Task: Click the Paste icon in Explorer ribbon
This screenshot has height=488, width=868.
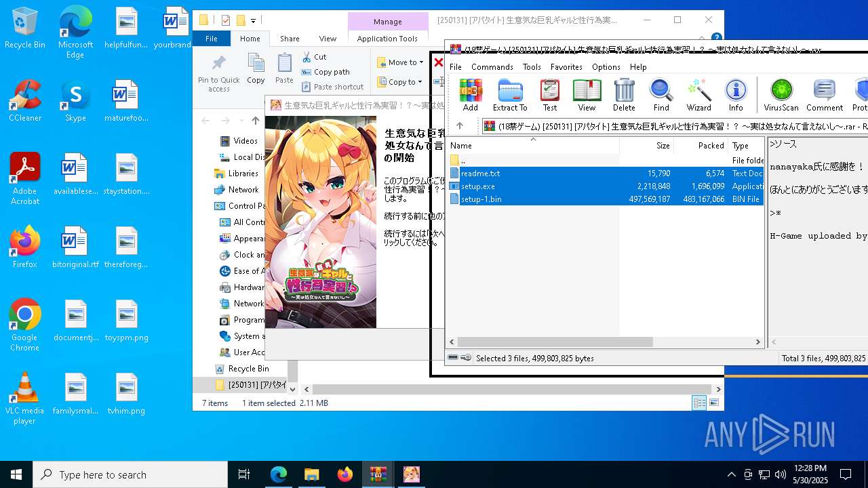Action: point(284,68)
